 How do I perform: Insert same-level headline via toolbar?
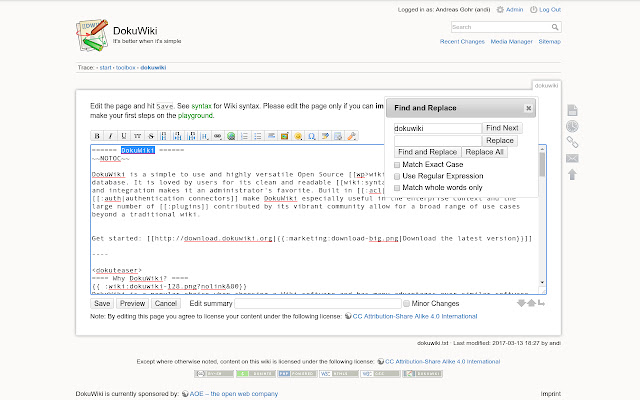[164, 136]
